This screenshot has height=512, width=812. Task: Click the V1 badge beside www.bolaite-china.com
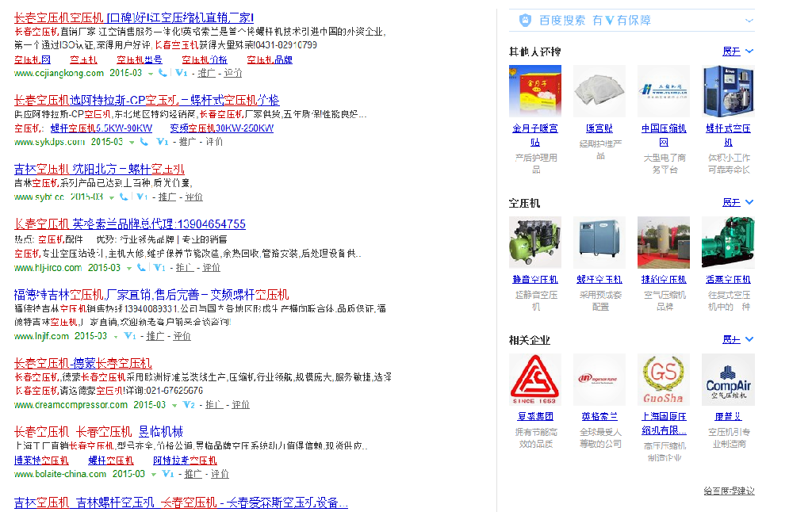[x=167, y=474]
